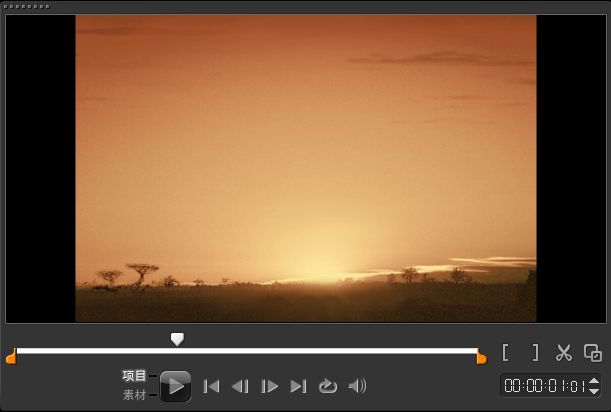Step forward to the next frame
The height and width of the screenshot is (412, 611).
point(269,386)
